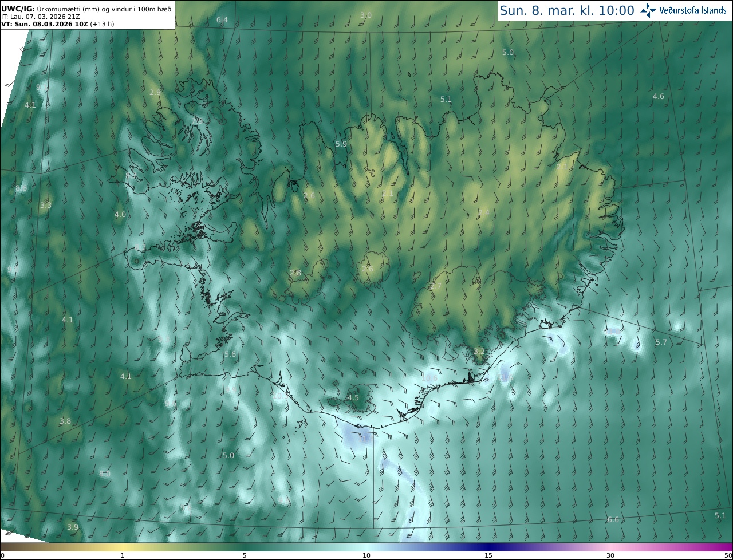Click the 5.9 value in the north
Image resolution: width=733 pixels, height=560 pixels.
point(341,144)
